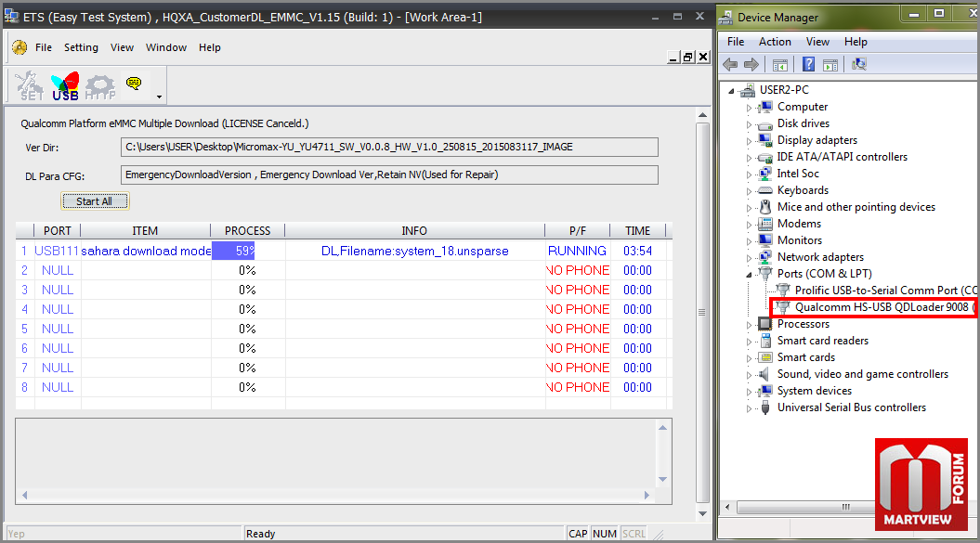Open the ETS toolbar overflow arrow

tap(160, 97)
